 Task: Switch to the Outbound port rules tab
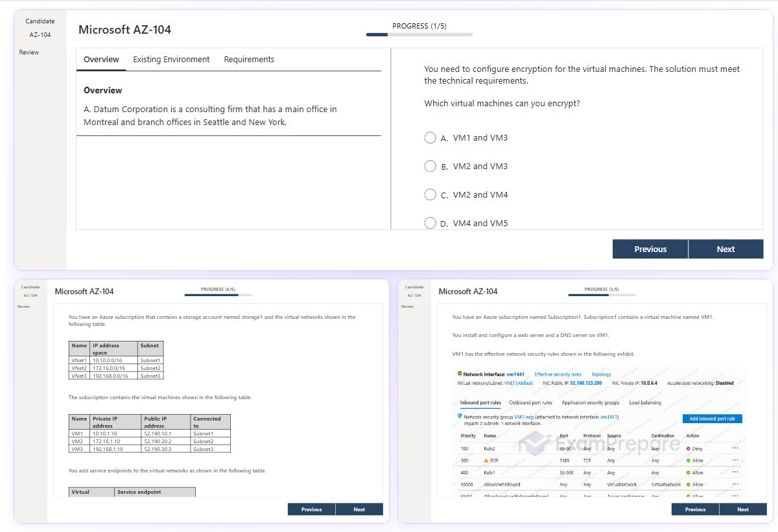point(530,402)
